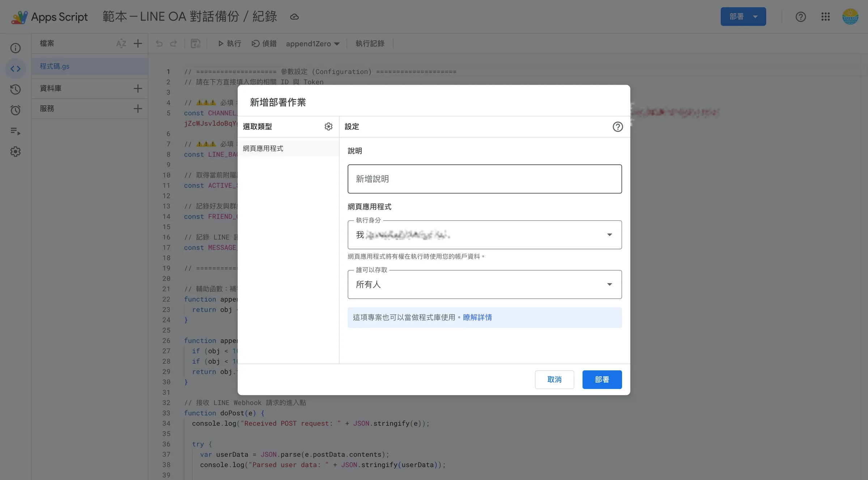Open 執行記錄 execution log
868x480 pixels.
click(x=370, y=43)
